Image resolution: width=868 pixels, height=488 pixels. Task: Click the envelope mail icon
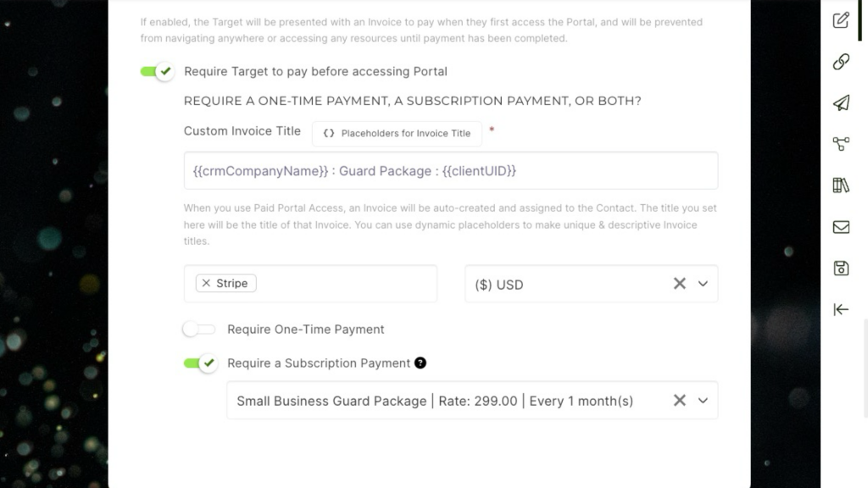pyautogui.click(x=841, y=227)
